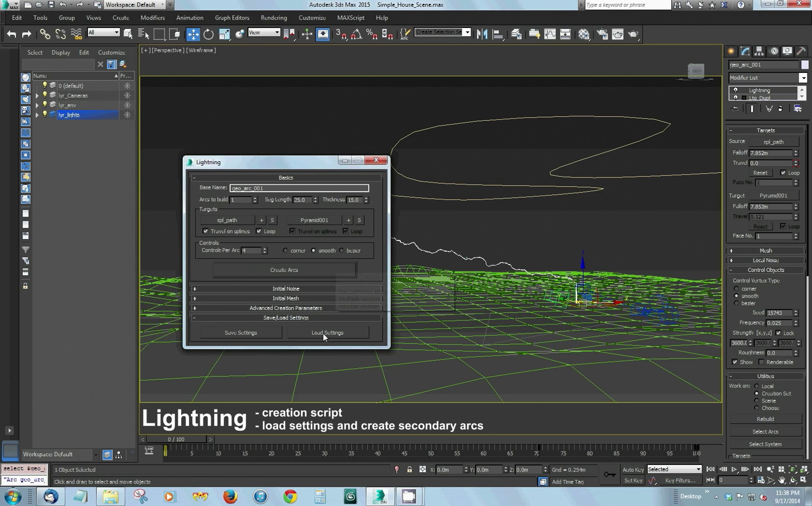Screen dimensions: 812x506
Task: Select corner radio in Lightning dialog
Action: click(285, 250)
